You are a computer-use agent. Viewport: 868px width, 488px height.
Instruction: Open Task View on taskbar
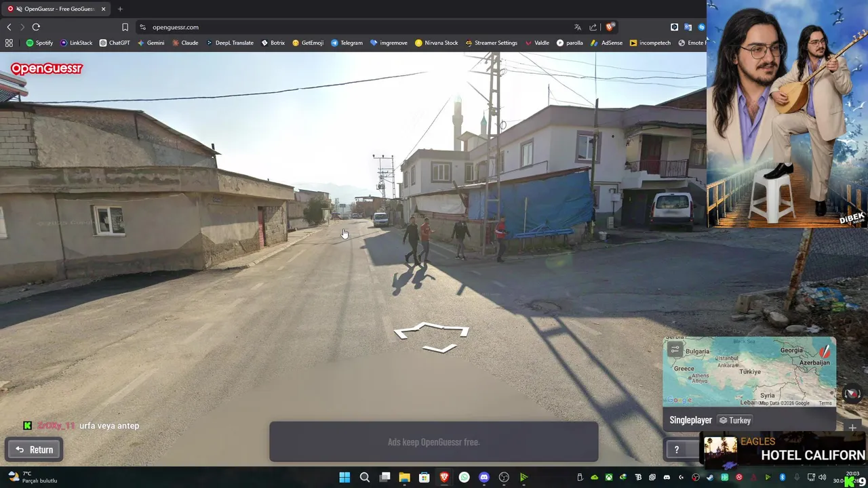click(384, 477)
